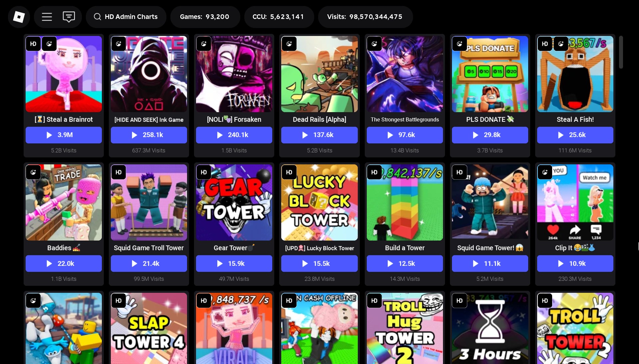Open the chat feedback icon
639x364 pixels.
pyautogui.click(x=69, y=17)
